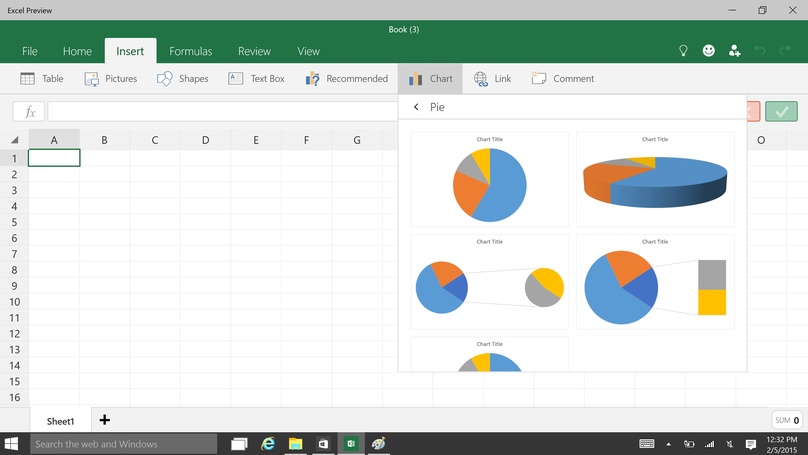Click inside the formula bar

click(x=223, y=111)
